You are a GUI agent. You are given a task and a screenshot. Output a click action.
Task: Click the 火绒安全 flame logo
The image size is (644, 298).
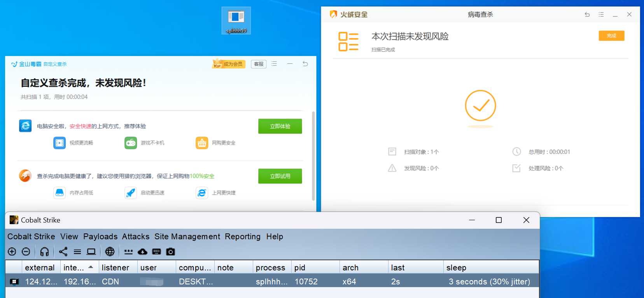(333, 14)
